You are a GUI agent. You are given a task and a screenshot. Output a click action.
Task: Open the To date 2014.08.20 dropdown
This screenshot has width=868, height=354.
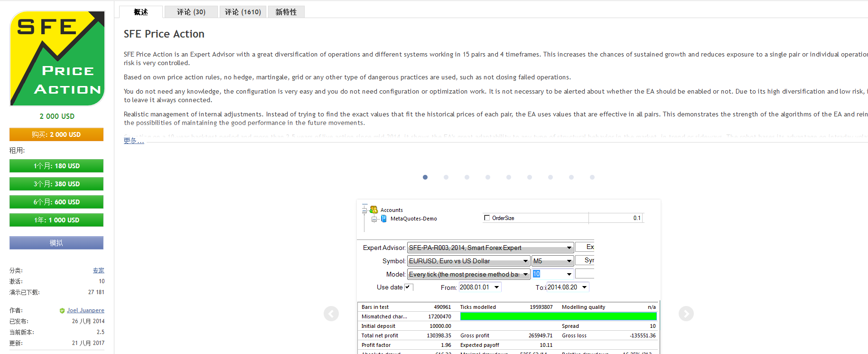point(568,287)
